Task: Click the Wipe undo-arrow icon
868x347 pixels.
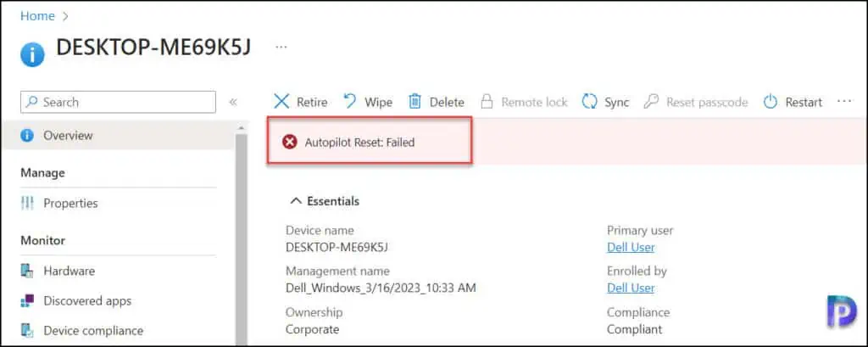Action: (x=350, y=102)
